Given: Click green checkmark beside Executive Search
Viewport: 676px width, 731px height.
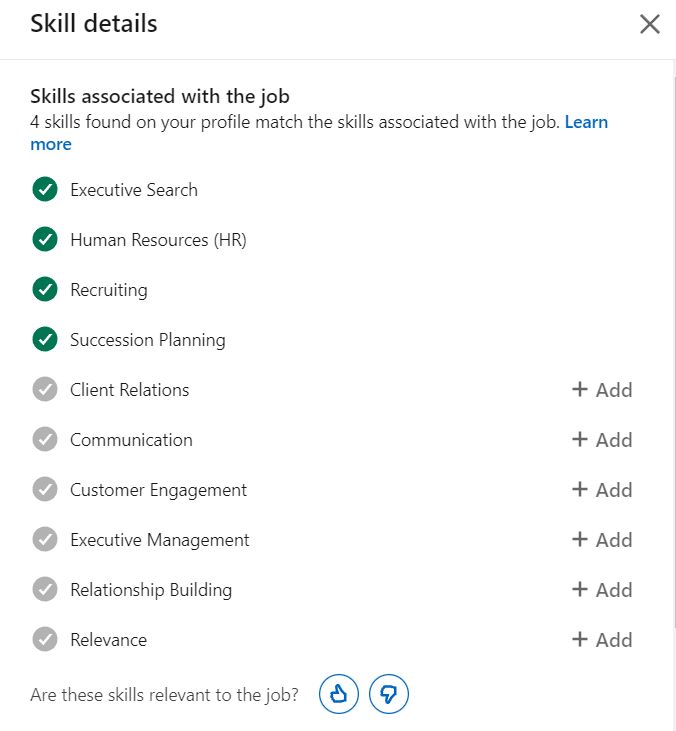Looking at the screenshot, I should [x=45, y=190].
